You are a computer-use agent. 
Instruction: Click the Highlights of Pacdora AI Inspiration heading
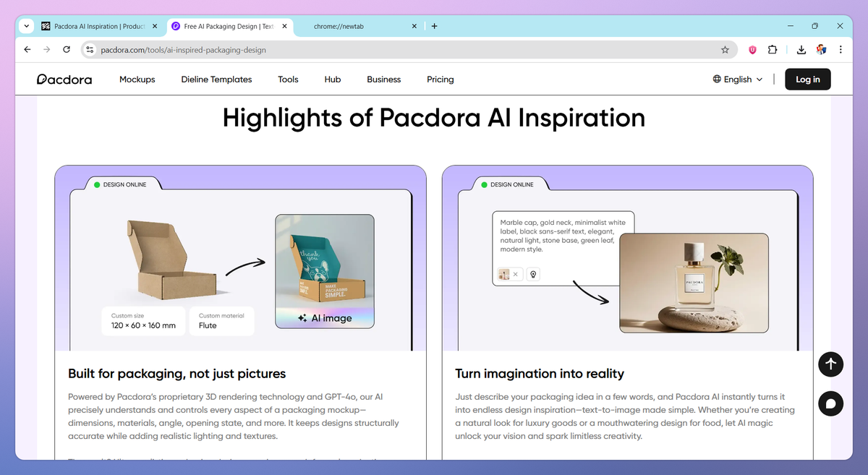(x=434, y=118)
